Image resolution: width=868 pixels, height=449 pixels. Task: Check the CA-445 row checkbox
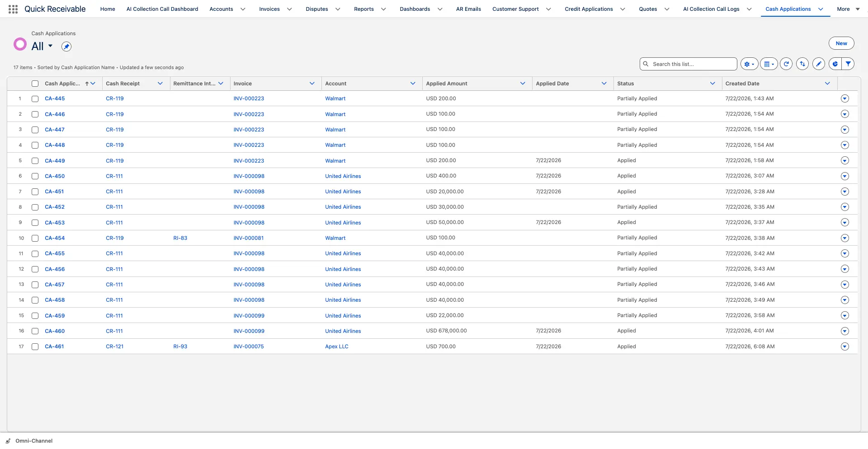[35, 98]
